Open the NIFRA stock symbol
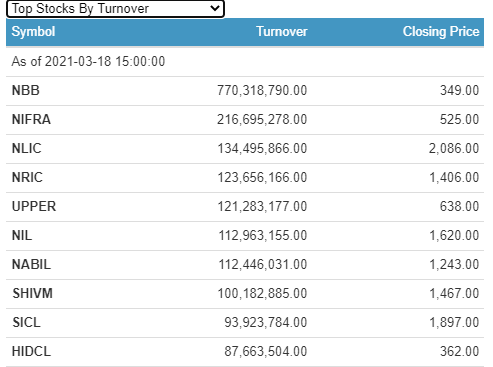The height and width of the screenshot is (367, 493). [31, 119]
